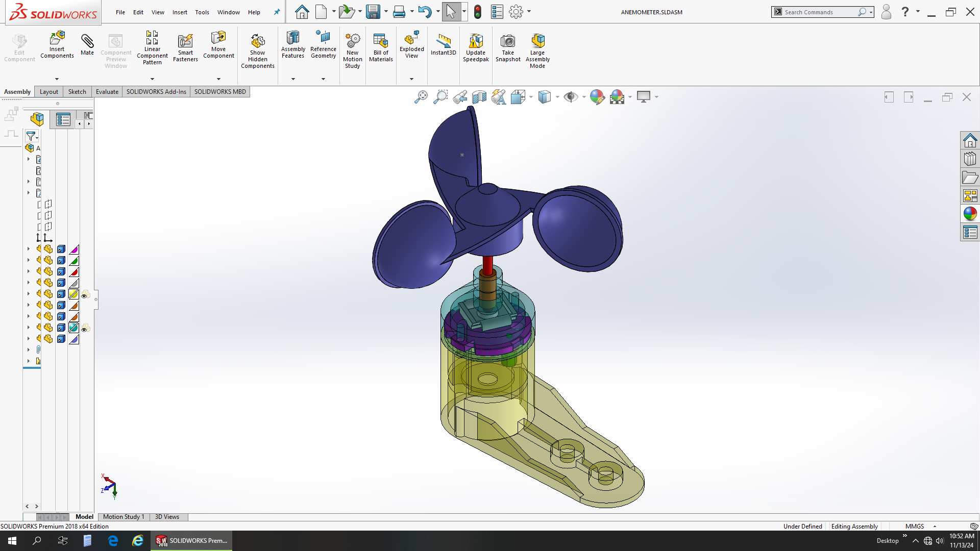Image resolution: width=980 pixels, height=551 pixels.
Task: Open the MMGS unit system dropdown arrow
Action: [x=935, y=527]
